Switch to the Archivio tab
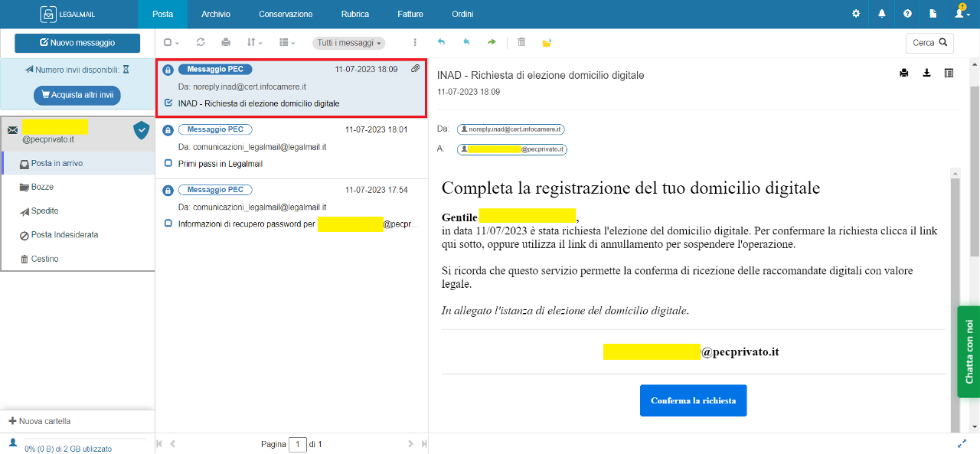Viewport: 980px width, 454px height. click(216, 14)
